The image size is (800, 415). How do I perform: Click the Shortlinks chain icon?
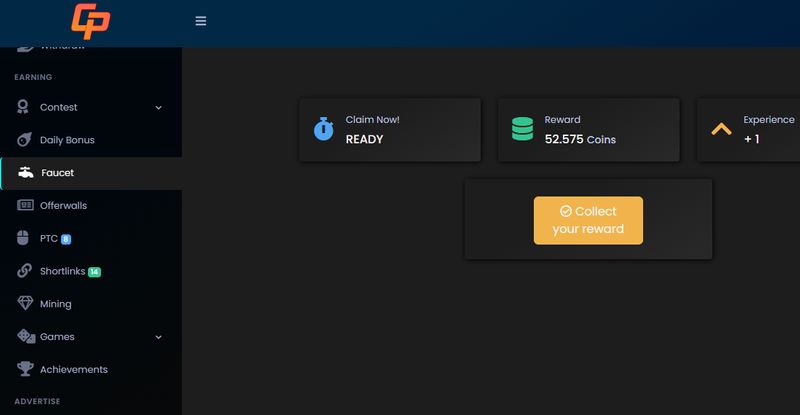pyautogui.click(x=24, y=271)
